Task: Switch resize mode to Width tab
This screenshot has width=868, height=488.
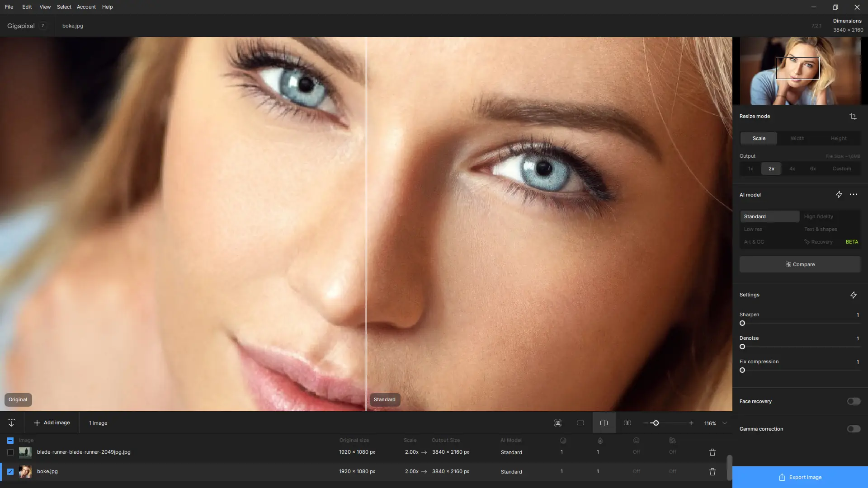Action: click(x=797, y=138)
